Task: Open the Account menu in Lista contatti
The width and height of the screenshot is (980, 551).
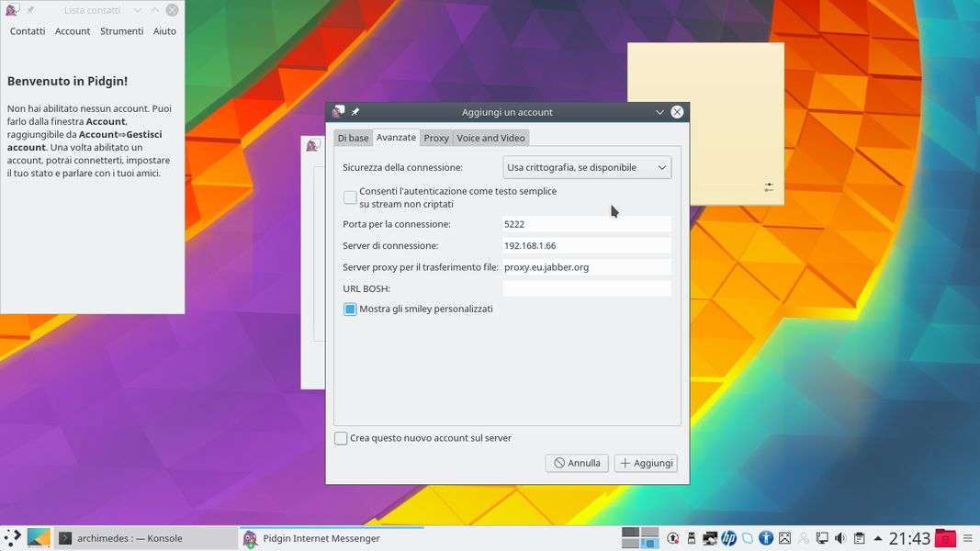Action: tap(73, 31)
